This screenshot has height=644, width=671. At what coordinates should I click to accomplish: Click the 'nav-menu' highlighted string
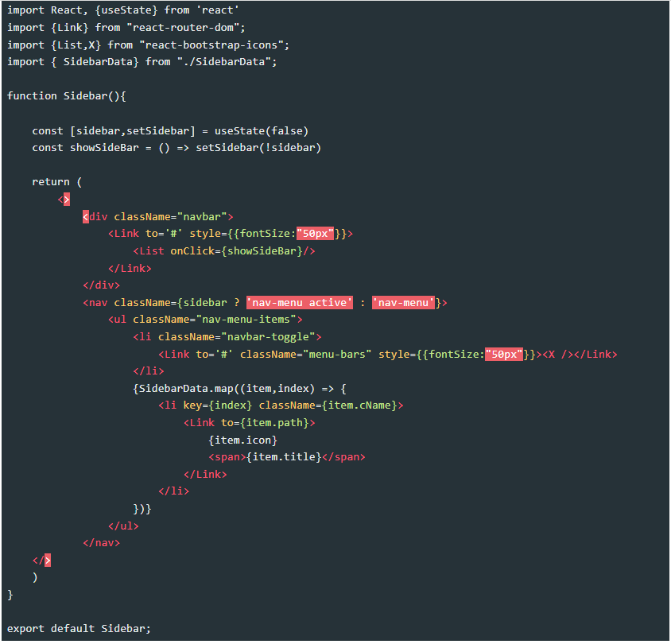pyautogui.click(x=403, y=302)
